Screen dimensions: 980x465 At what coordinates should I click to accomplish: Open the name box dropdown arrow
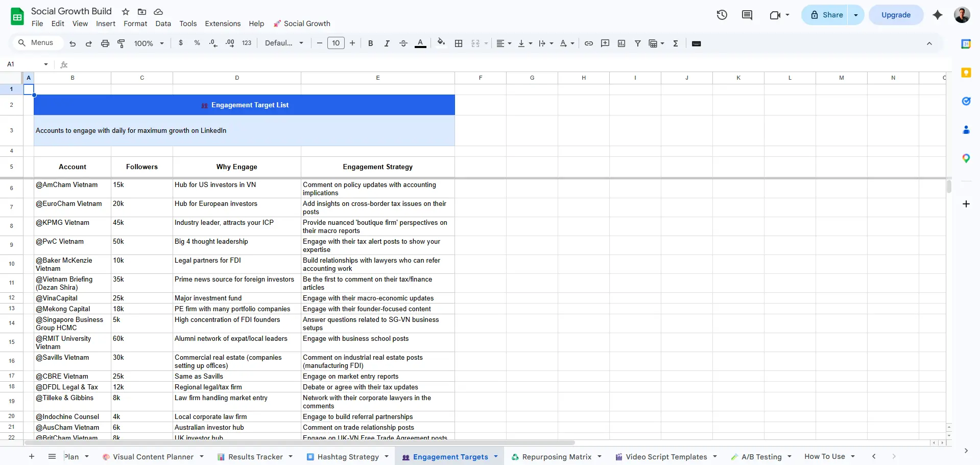(x=46, y=64)
